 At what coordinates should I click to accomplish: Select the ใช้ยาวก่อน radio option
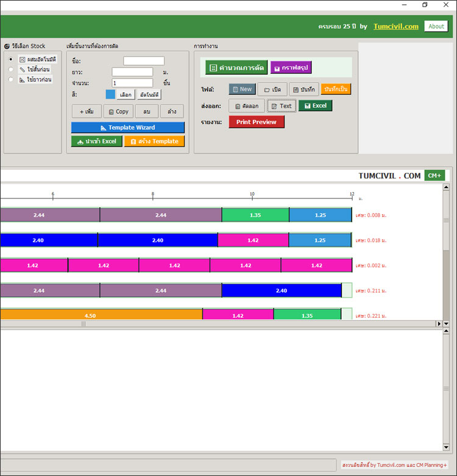(10, 79)
